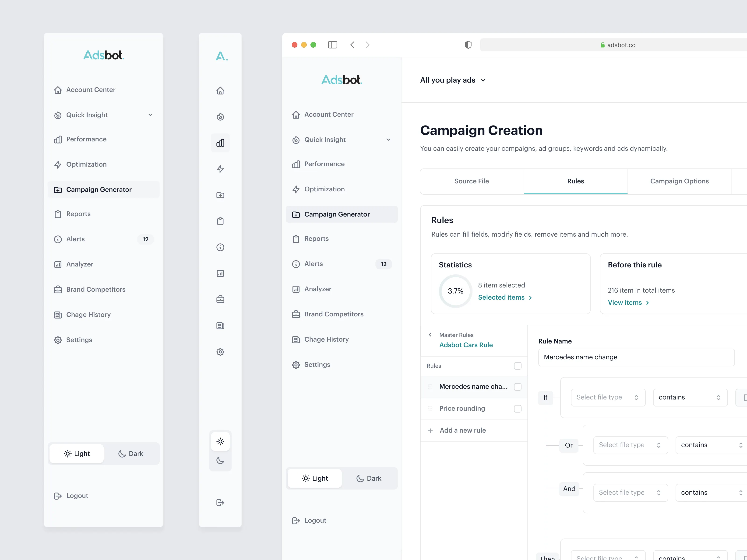
Task: Click the 'Selected items' link
Action: click(x=505, y=297)
